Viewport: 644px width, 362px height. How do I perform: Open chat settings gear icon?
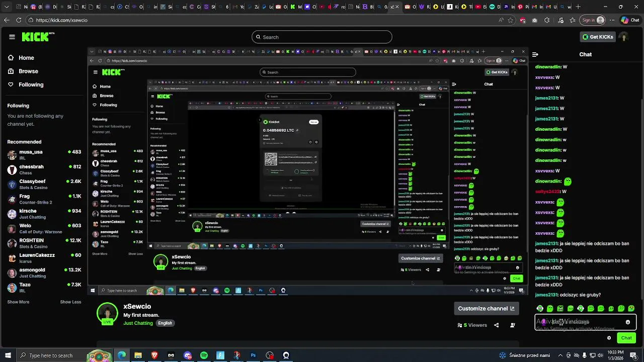(x=609, y=338)
